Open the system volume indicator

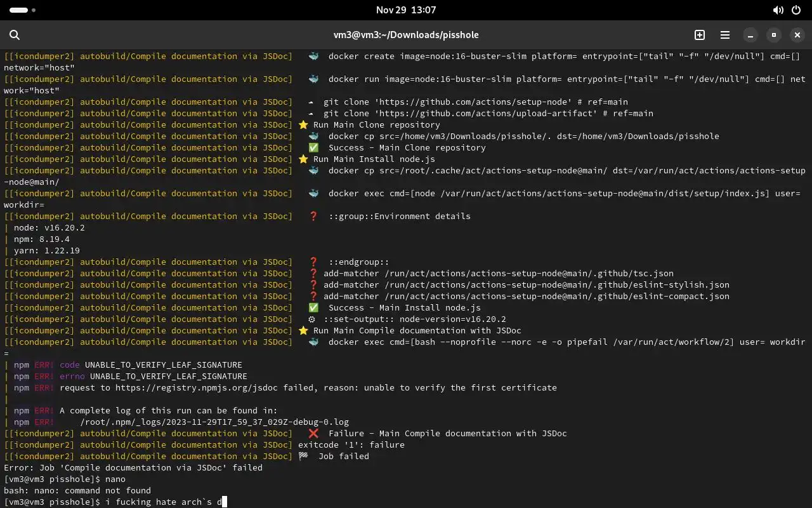point(778,10)
